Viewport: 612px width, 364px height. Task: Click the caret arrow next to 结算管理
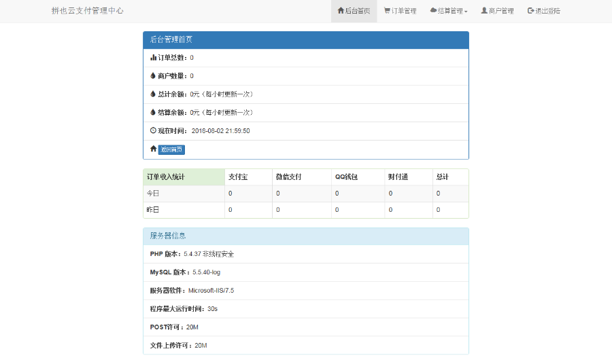(466, 12)
